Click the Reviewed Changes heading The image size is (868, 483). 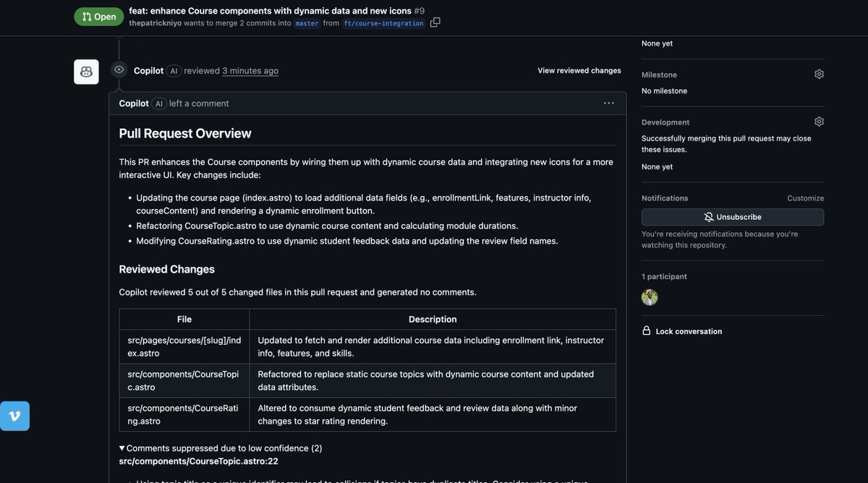[167, 269]
